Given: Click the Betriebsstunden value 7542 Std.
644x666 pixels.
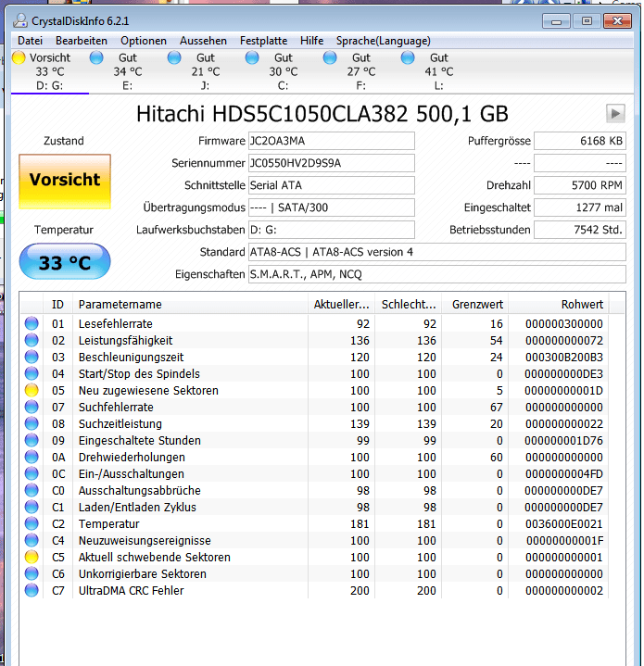Looking at the screenshot, I should point(580,230).
